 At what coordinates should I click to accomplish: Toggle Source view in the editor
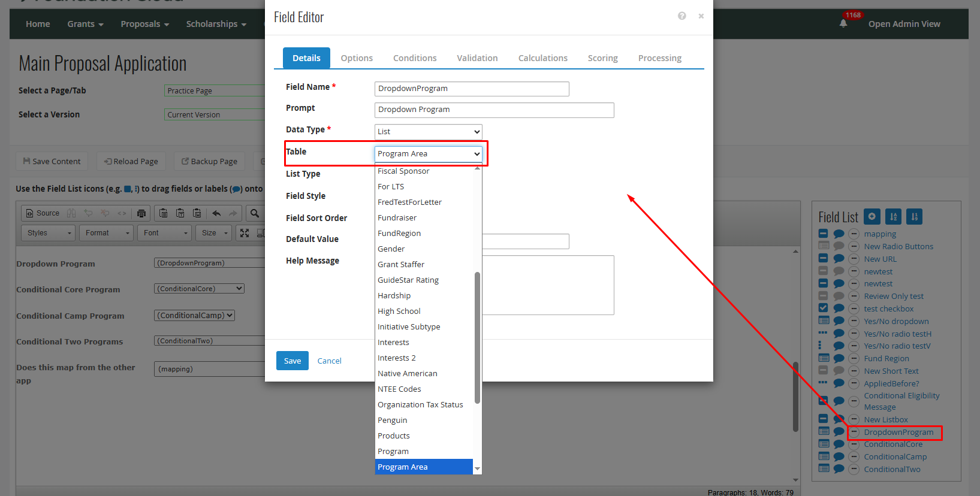43,213
